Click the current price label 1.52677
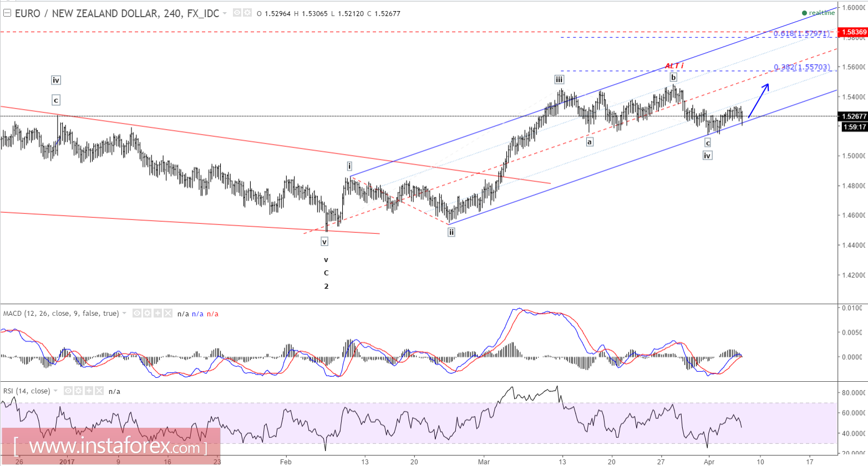The width and height of the screenshot is (868, 466). pyautogui.click(x=853, y=116)
